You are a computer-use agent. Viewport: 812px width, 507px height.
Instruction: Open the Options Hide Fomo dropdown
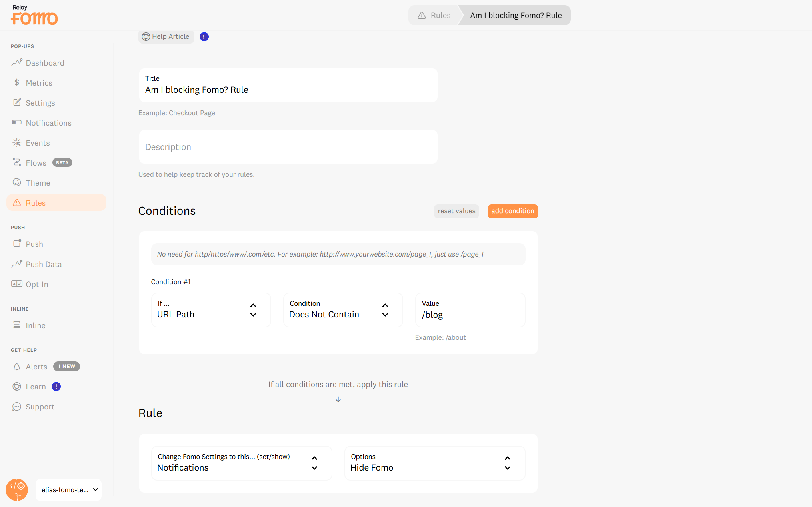click(x=434, y=463)
